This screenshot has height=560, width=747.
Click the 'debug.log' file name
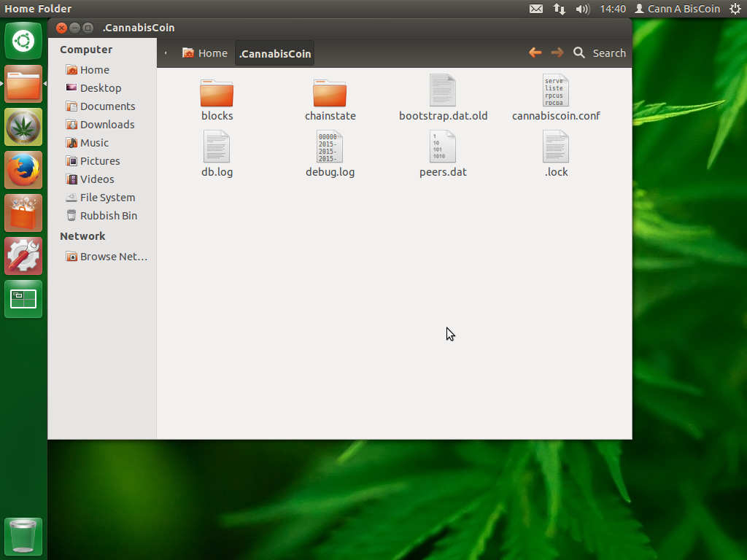[x=330, y=172]
